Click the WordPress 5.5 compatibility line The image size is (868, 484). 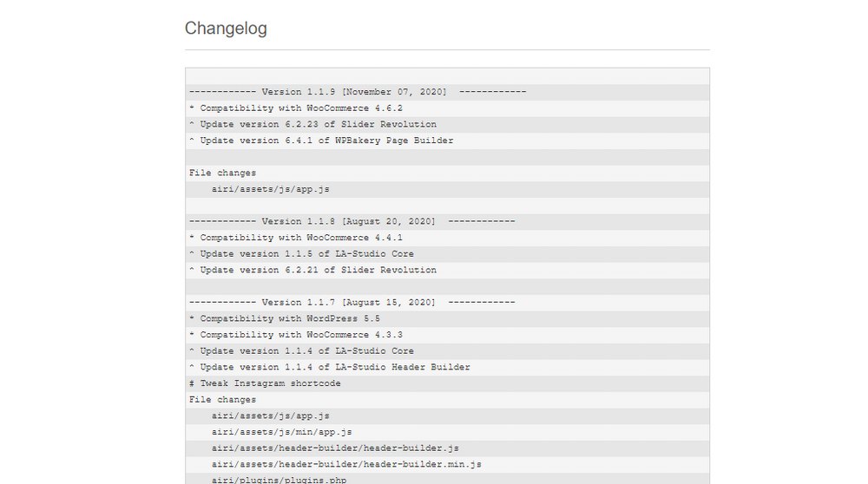point(284,318)
